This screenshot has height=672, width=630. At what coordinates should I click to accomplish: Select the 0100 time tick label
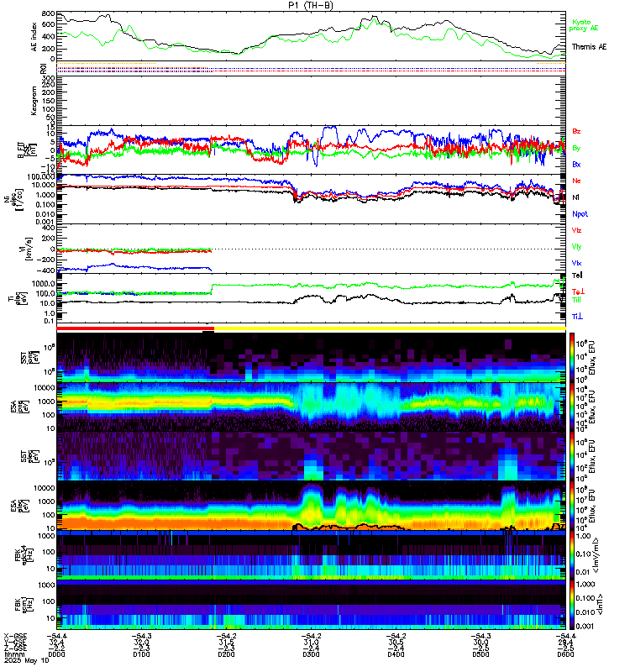tap(141, 654)
